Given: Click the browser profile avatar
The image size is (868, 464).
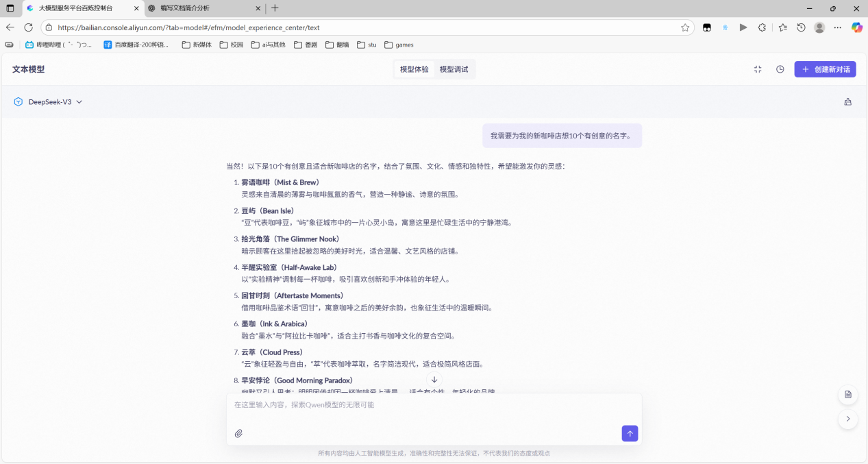Looking at the screenshot, I should tap(819, 27).
